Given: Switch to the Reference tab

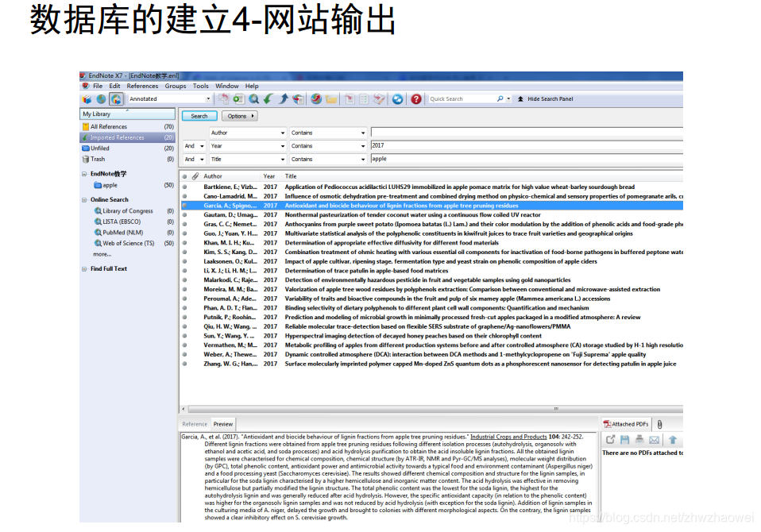Looking at the screenshot, I should [x=194, y=424].
